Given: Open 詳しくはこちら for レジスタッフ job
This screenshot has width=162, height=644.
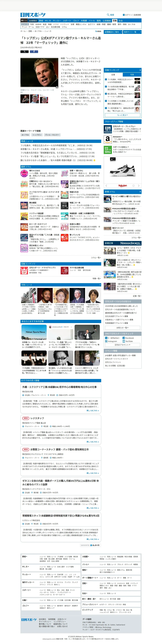Looking at the screenshot, I should pos(93,442).
